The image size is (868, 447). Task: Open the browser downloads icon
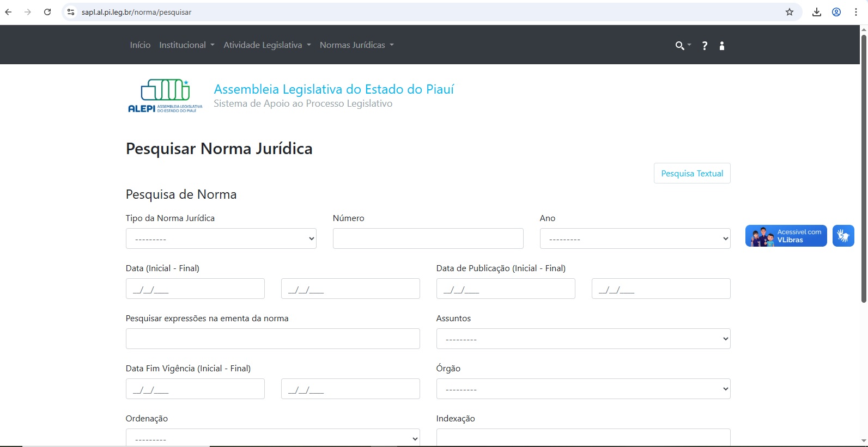[816, 12]
